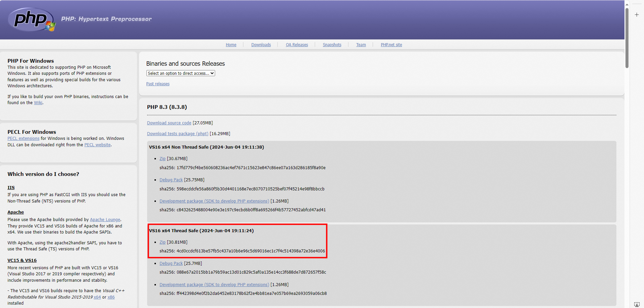The width and height of the screenshot is (644, 308).
Task: Download Non Thread Safe Debug Pack 25.75MB
Action: coord(171,180)
